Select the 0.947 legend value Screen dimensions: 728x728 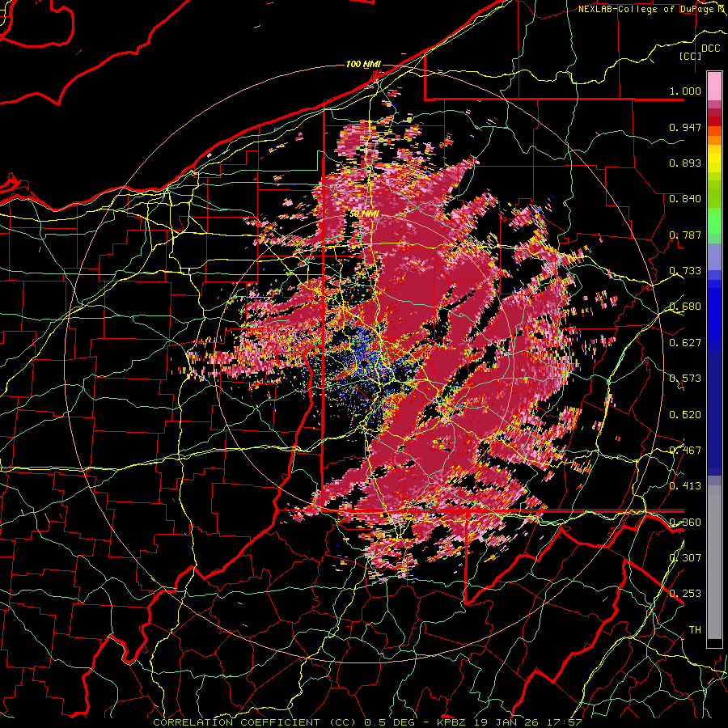[x=685, y=127]
